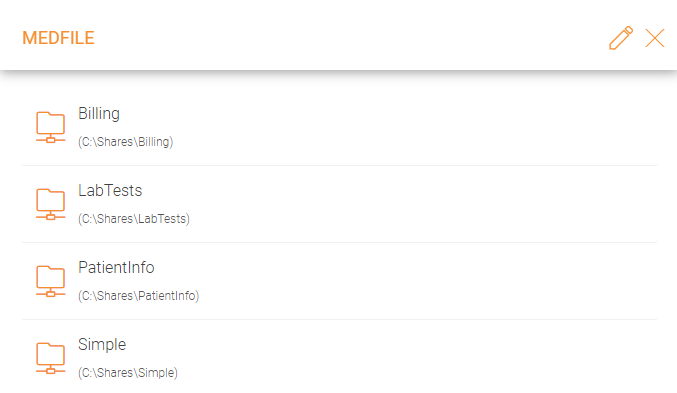Click the path C:\Shares\Simple
The height and width of the screenshot is (393, 677).
pos(128,372)
